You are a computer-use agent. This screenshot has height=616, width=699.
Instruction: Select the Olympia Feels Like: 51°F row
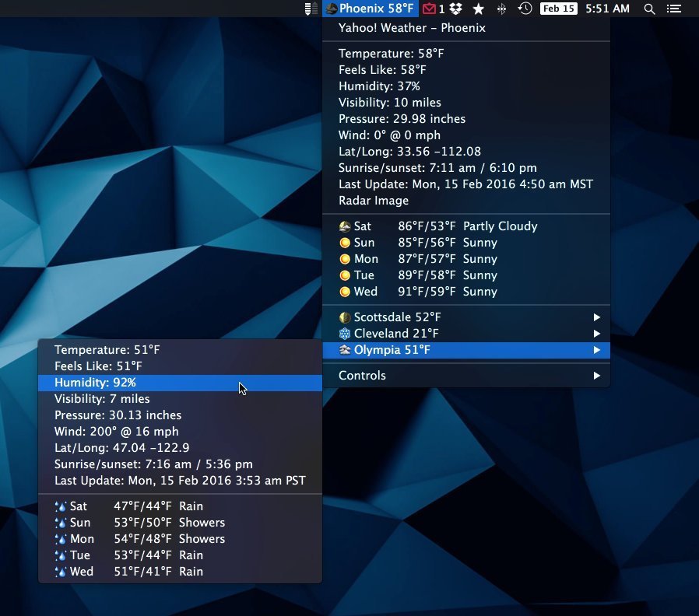[180, 366]
